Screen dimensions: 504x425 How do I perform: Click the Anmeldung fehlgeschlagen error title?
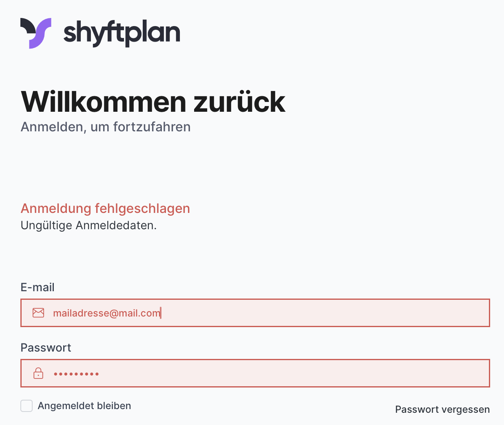click(105, 208)
